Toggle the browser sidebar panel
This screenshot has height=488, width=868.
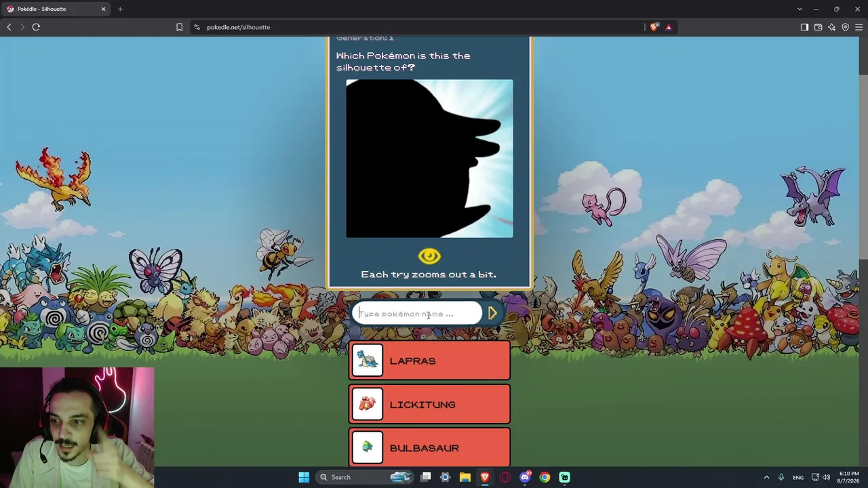pyautogui.click(x=804, y=27)
